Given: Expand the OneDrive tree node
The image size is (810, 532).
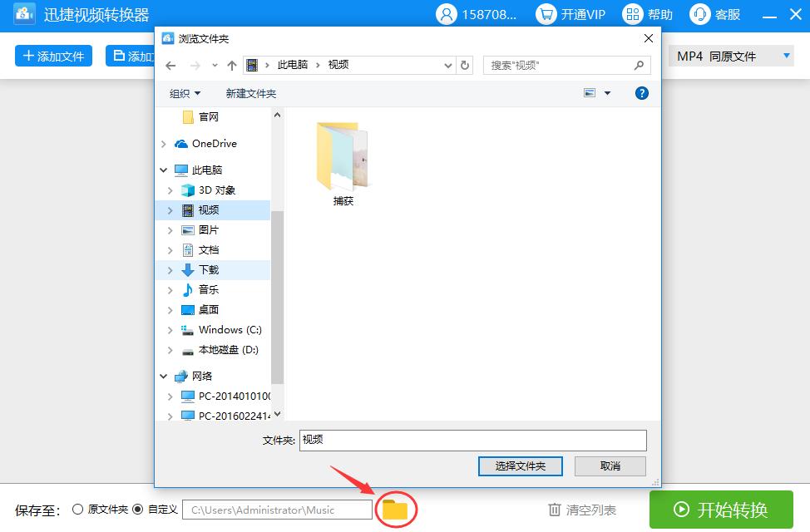Looking at the screenshot, I should click(x=164, y=144).
